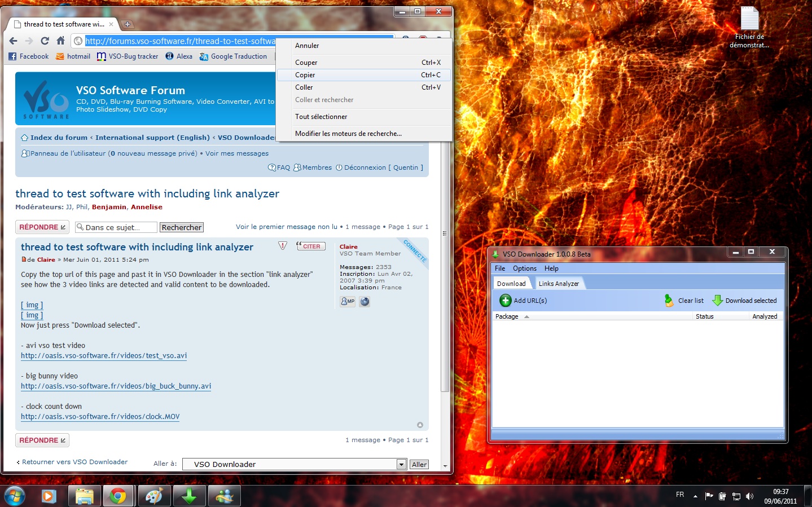Click the bottom RÉPONDRE button
This screenshot has width=812, height=507.
pyautogui.click(x=42, y=440)
